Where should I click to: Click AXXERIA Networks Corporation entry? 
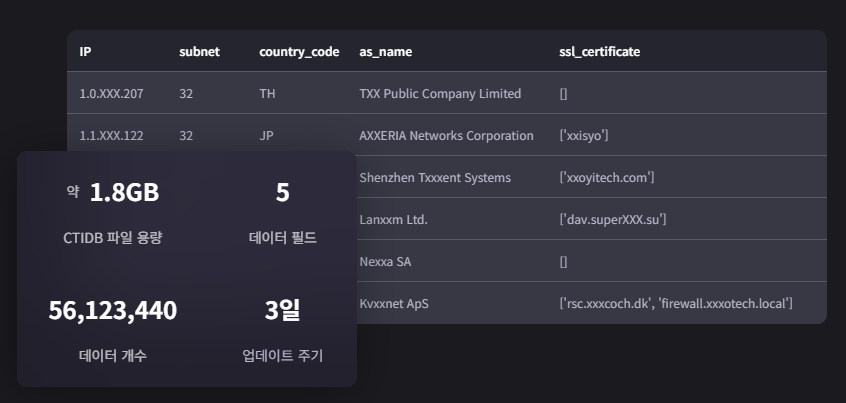tap(446, 136)
